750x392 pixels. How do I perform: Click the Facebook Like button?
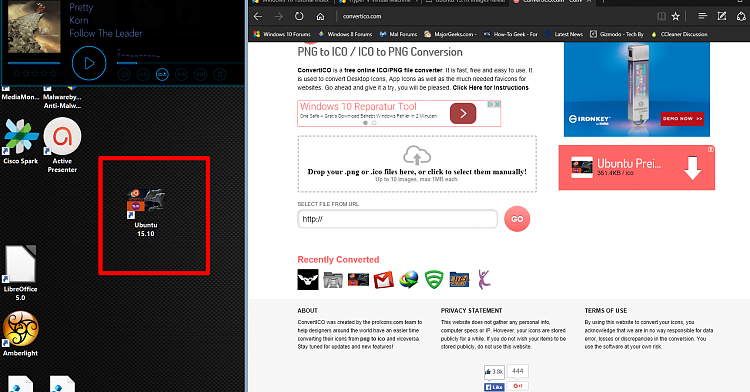click(x=494, y=387)
